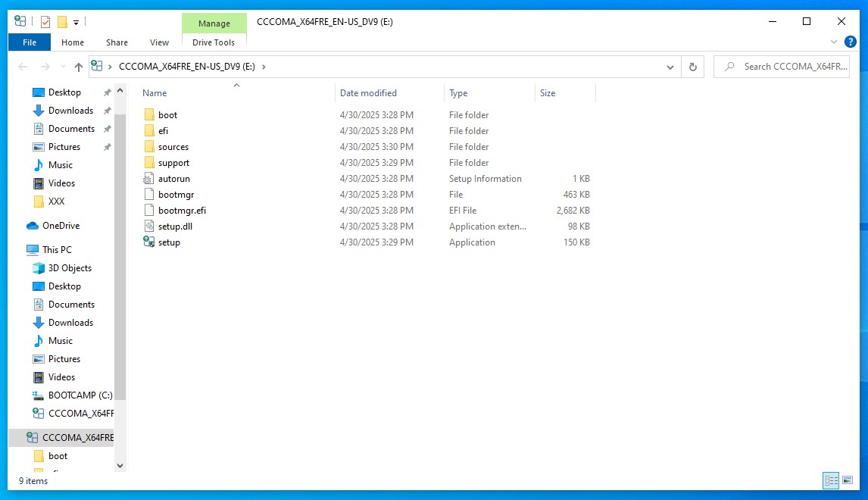Screen dimensions: 868x500
Task: Select the bootmgr file icon
Action: coord(148,195)
